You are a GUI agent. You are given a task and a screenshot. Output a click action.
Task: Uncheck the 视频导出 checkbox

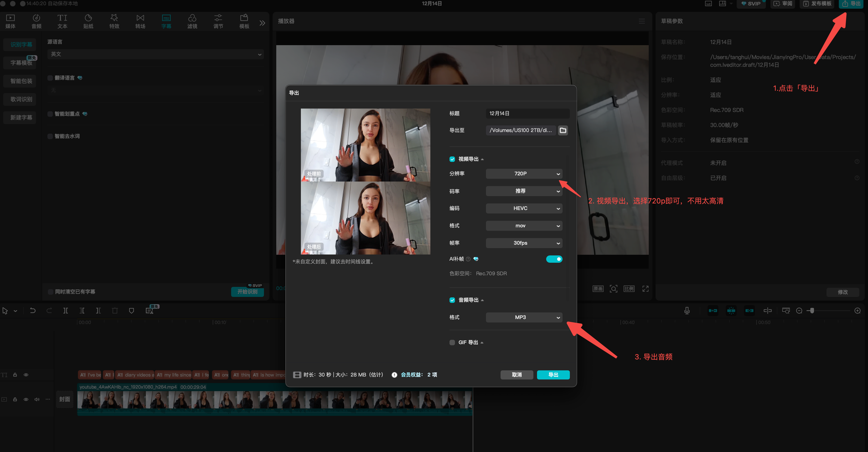452,159
